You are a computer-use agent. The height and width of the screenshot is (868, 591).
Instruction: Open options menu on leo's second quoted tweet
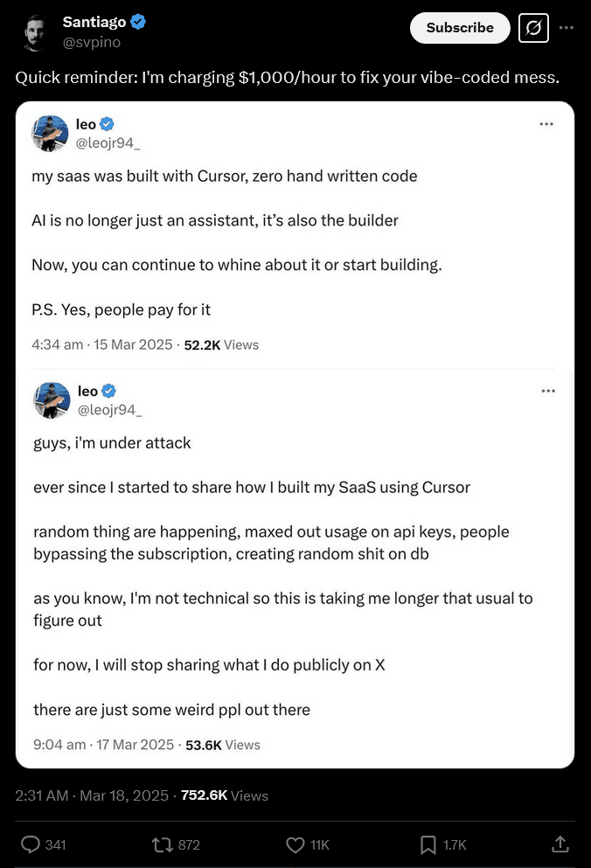548,390
